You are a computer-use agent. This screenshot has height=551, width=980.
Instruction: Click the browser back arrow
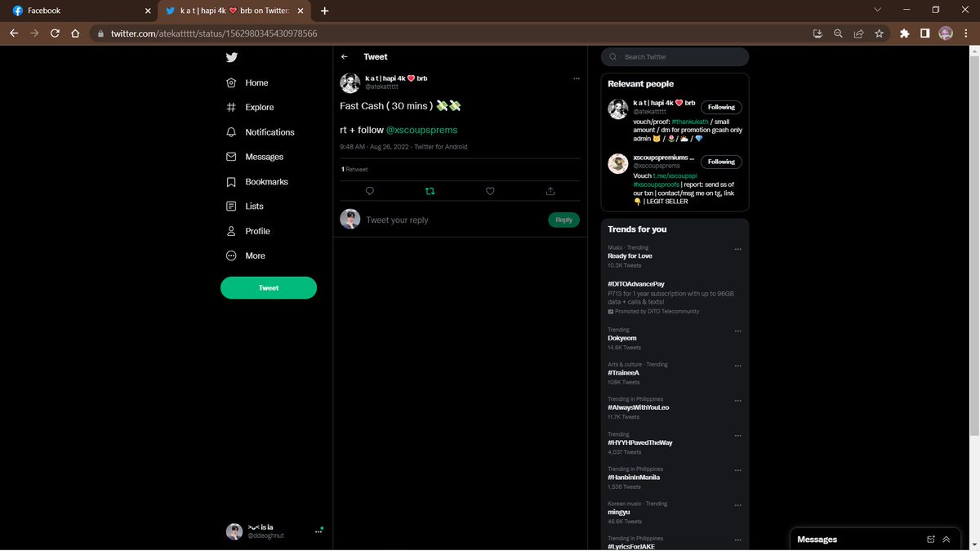tap(14, 33)
